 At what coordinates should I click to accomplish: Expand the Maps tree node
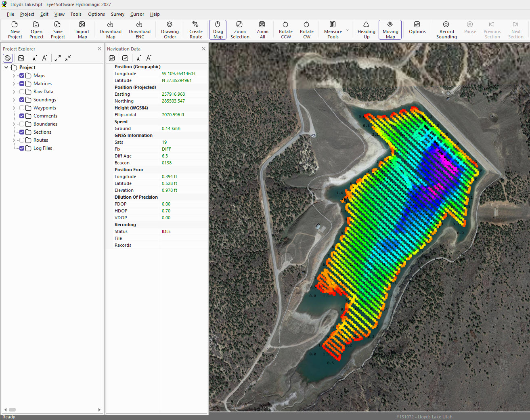pyautogui.click(x=14, y=76)
